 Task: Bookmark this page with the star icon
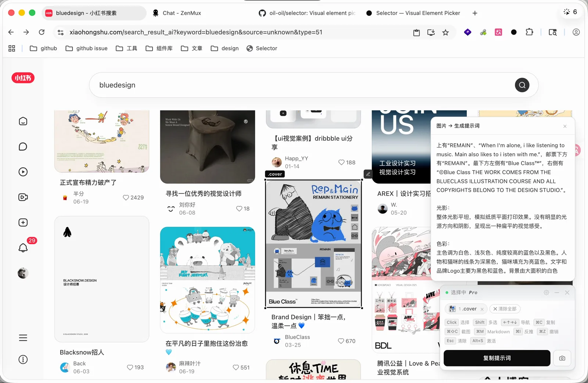[x=445, y=32]
